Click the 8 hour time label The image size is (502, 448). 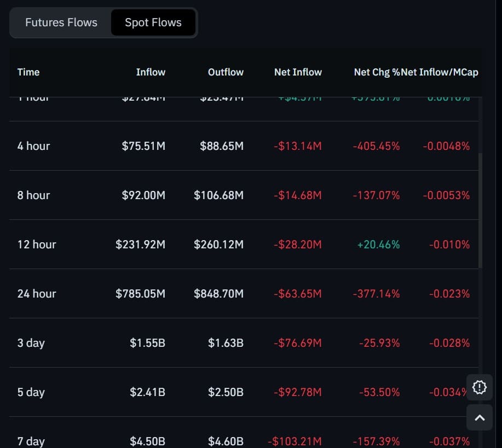pyautogui.click(x=33, y=195)
